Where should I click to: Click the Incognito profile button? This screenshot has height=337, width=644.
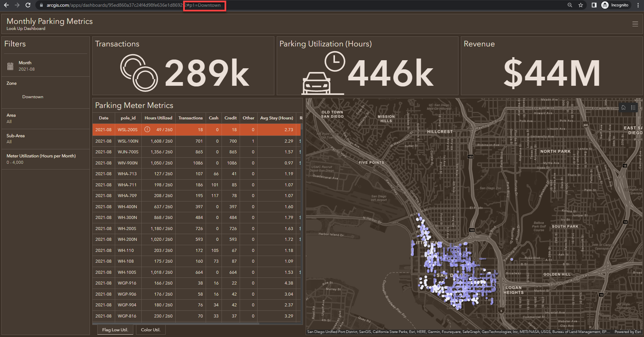pyautogui.click(x=615, y=5)
